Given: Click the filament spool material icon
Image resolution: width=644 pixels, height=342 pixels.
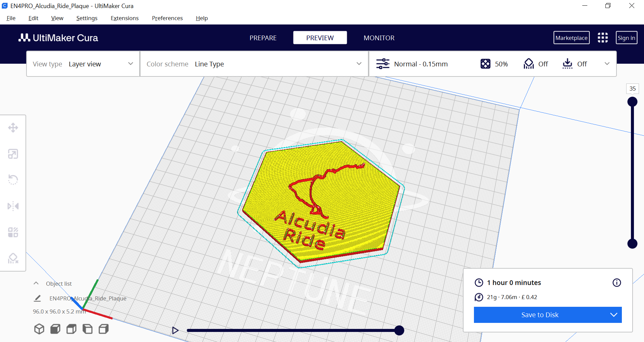Looking at the screenshot, I should (479, 297).
